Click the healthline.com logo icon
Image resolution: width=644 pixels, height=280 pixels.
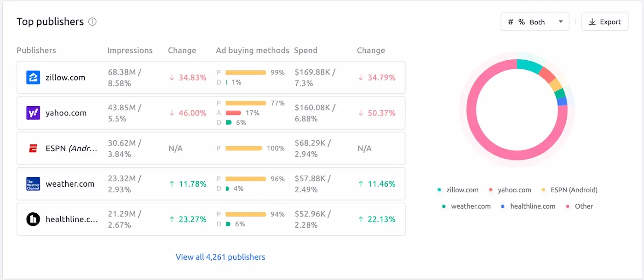coord(32,219)
